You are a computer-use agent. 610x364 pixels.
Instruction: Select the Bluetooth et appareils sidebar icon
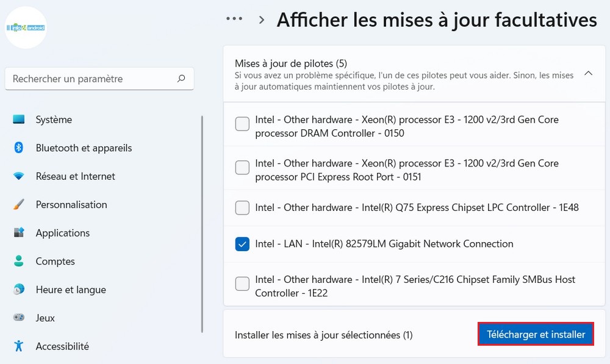(19, 148)
